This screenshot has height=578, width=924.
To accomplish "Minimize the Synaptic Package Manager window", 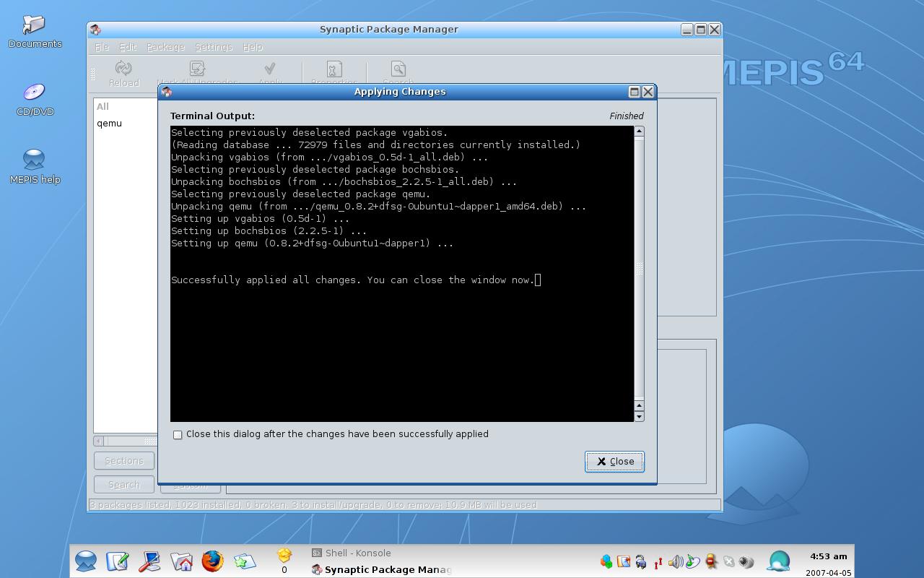I will (x=687, y=30).
